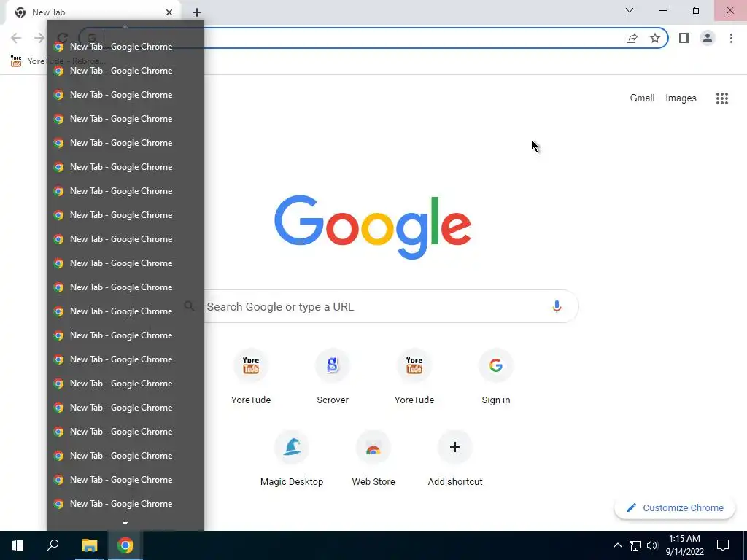747x560 pixels.
Task: Open Gmail link
Action: (642, 98)
